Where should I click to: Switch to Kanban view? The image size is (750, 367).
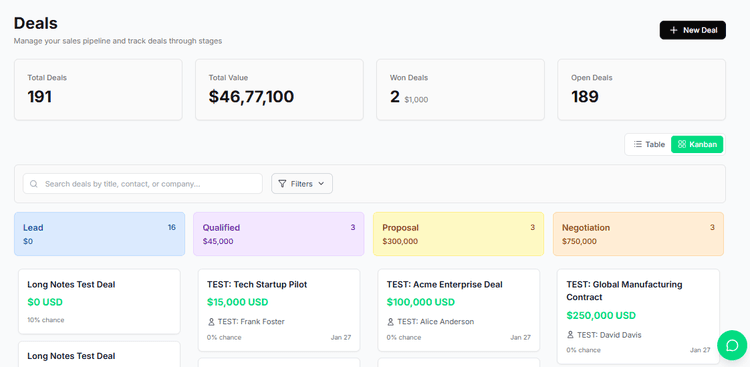point(697,144)
